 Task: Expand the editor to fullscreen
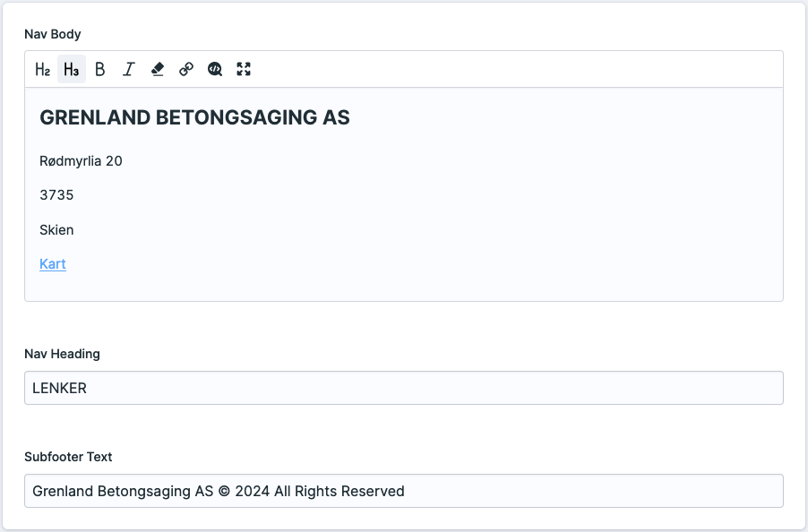coord(244,69)
